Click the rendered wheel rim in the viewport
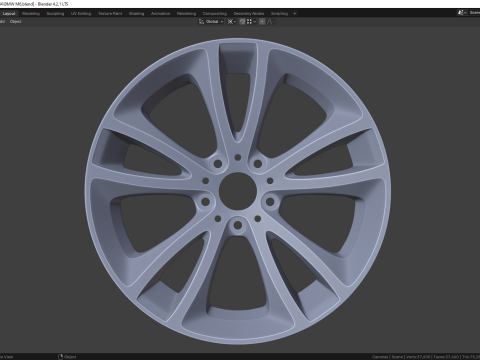 pyautogui.click(x=237, y=191)
